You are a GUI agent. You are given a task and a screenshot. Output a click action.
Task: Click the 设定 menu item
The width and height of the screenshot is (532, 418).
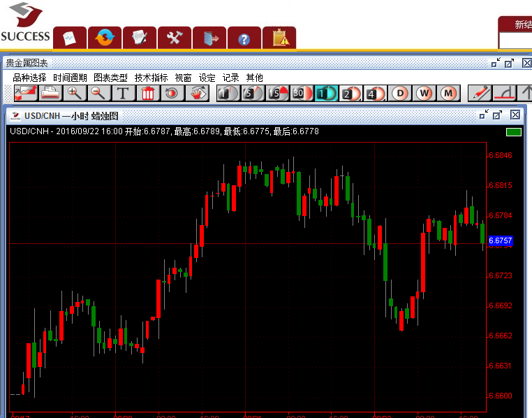coord(207,78)
